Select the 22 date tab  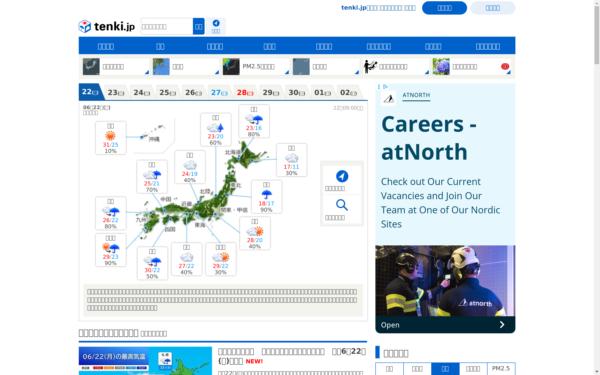(x=90, y=92)
